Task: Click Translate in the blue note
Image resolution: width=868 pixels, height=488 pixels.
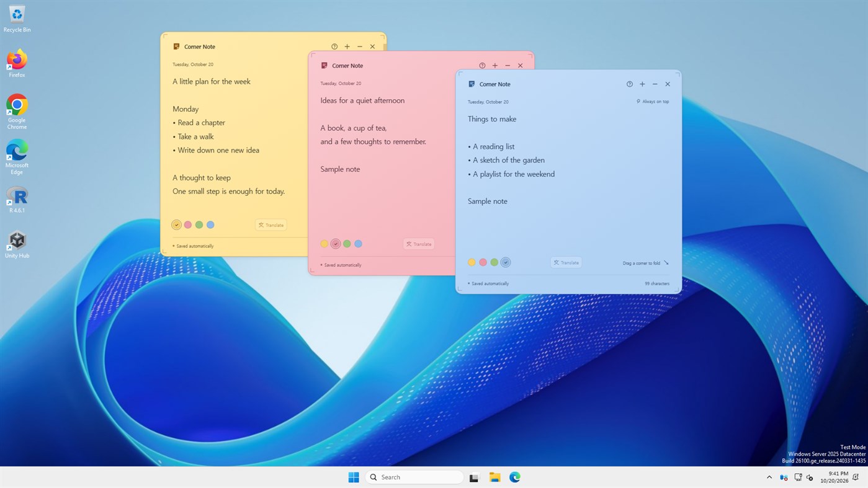Action: tap(566, 263)
